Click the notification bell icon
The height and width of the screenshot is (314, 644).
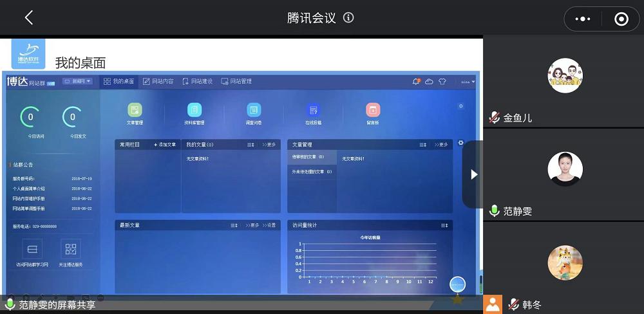416,82
